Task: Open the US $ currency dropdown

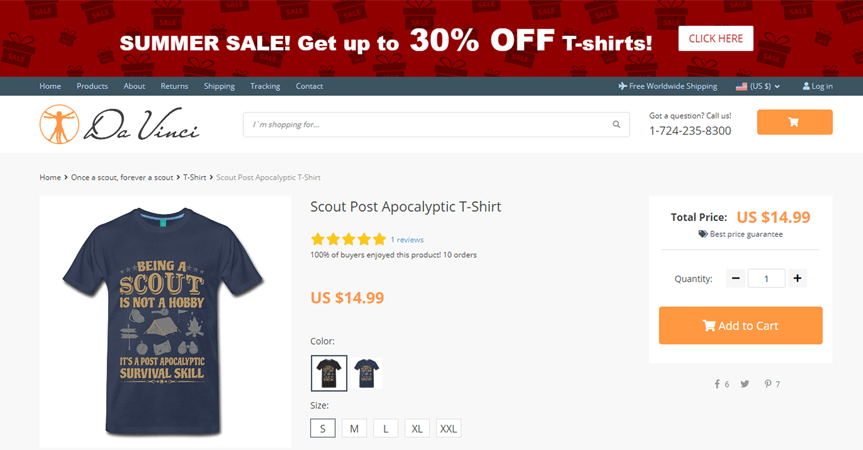Action: click(x=758, y=86)
